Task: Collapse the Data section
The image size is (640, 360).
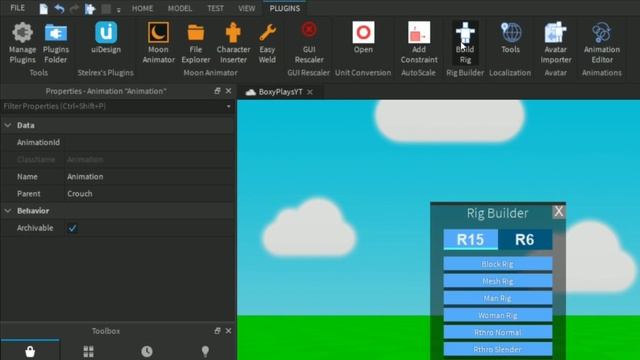Action: click(8, 125)
